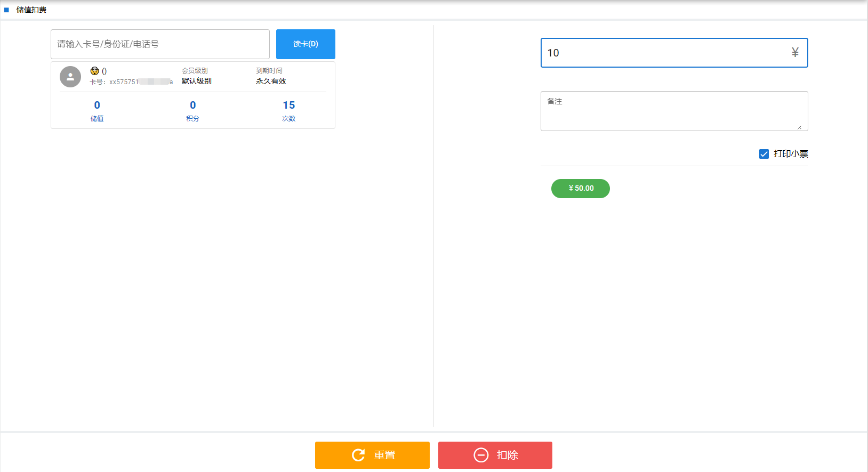Click the 储值 label under balance

(97, 119)
